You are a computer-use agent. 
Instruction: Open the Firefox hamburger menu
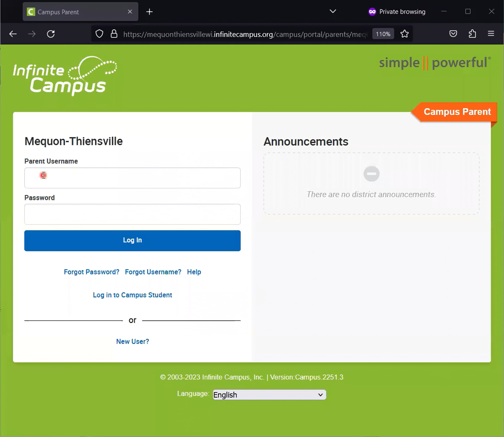pyautogui.click(x=491, y=34)
